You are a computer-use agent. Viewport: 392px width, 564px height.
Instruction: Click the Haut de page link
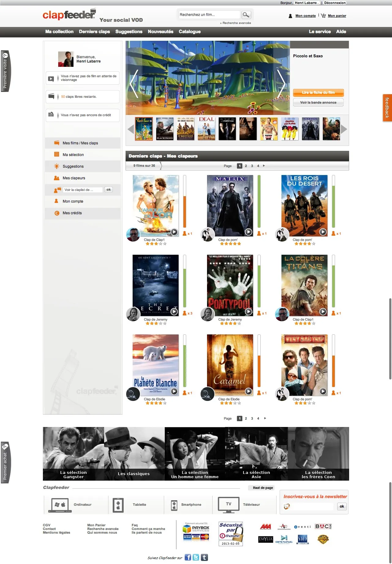pyautogui.click(x=263, y=488)
